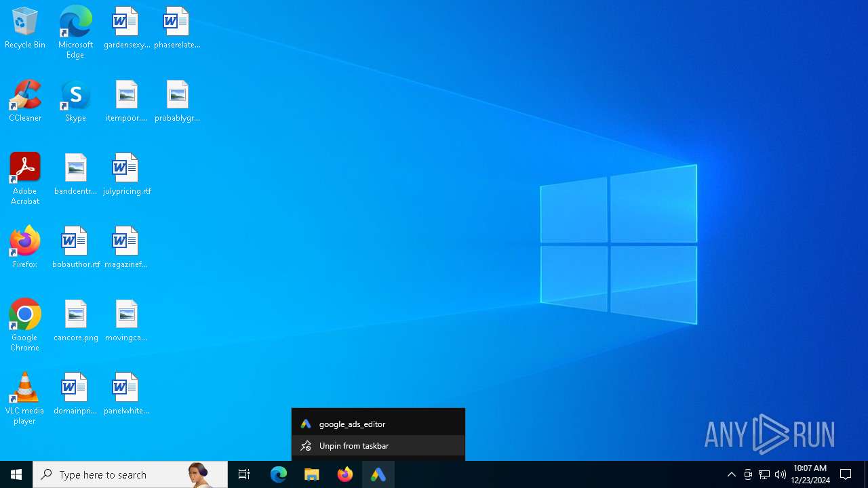868x488 pixels.
Task: Select the itempoor image file
Action: click(x=126, y=102)
